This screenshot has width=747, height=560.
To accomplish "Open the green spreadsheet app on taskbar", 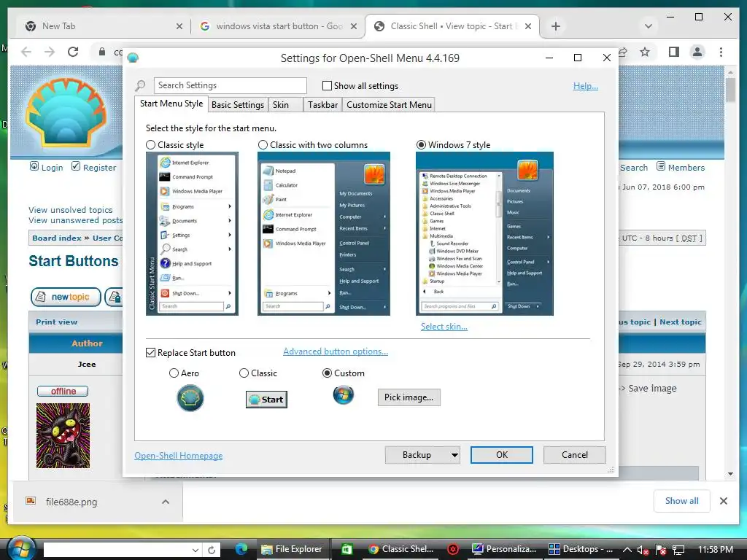I will click(x=347, y=549).
